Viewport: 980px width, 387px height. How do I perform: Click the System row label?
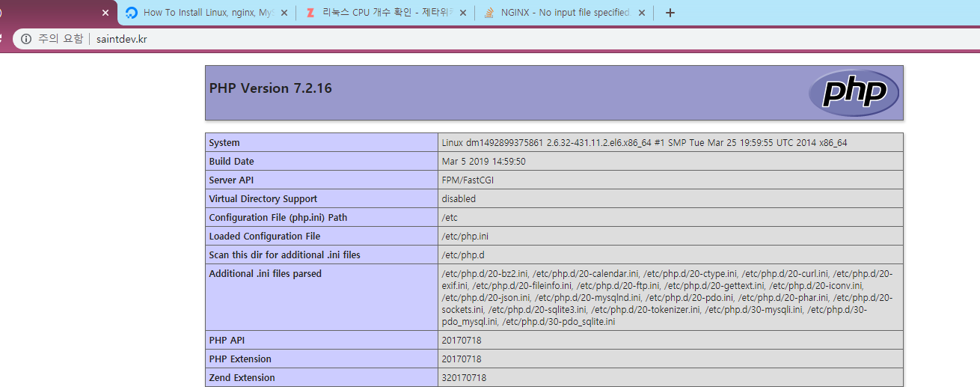pos(224,143)
